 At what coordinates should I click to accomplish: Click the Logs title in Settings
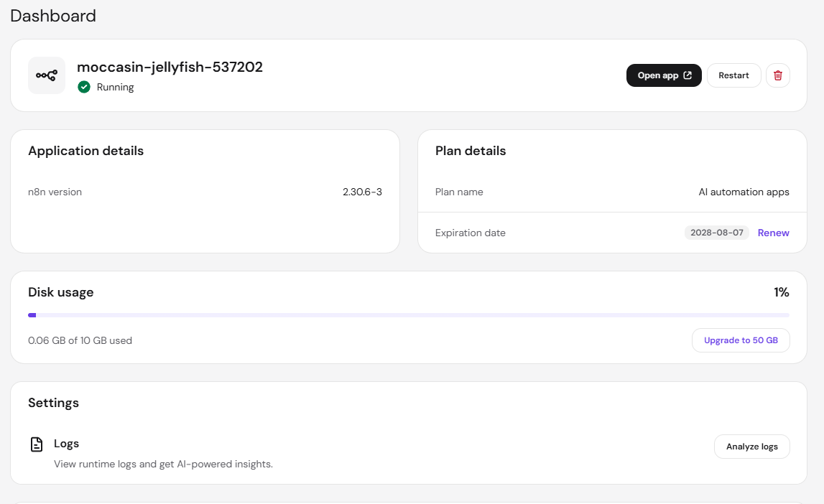click(x=66, y=444)
